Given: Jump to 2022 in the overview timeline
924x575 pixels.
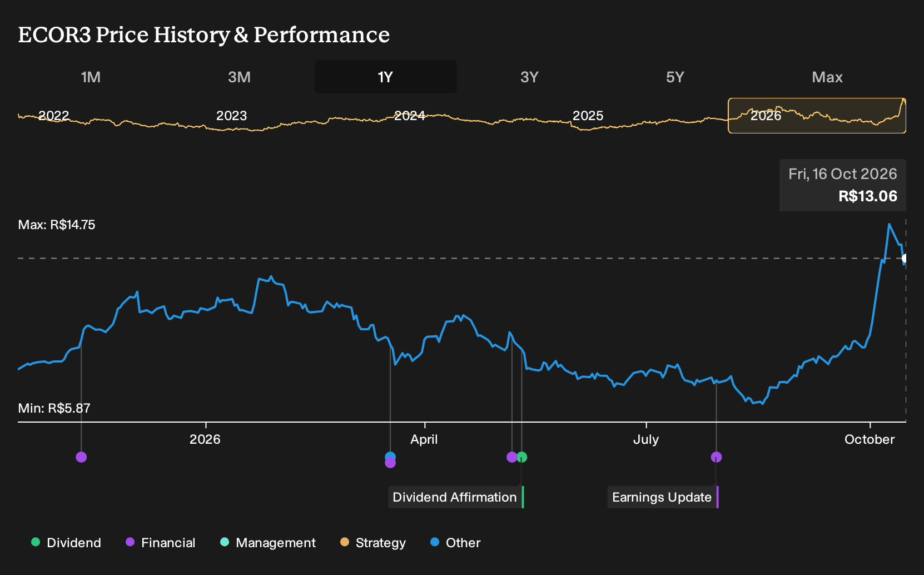Looking at the screenshot, I should point(54,116).
